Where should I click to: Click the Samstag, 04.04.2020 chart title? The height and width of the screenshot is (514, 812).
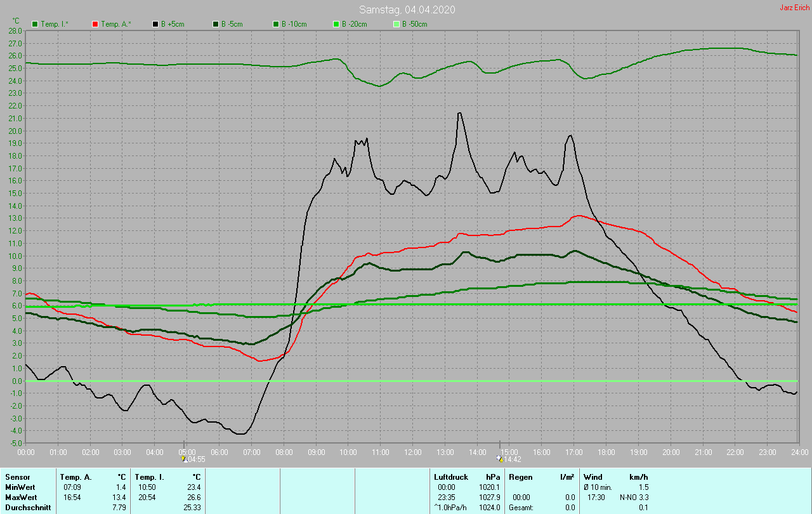[x=407, y=10]
